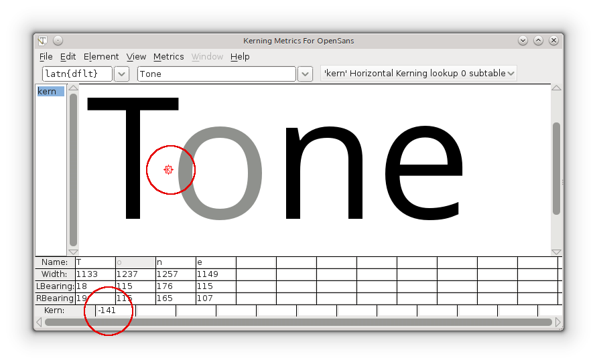Click the up arrow at glyph view scrollbar top
Screen dimensions: 597x364
pyautogui.click(x=555, y=88)
